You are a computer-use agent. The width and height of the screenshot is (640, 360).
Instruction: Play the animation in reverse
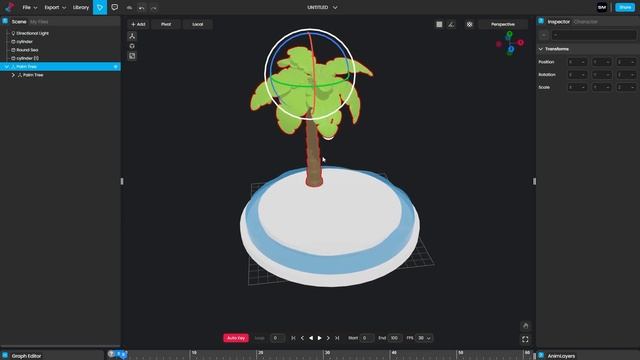point(311,338)
